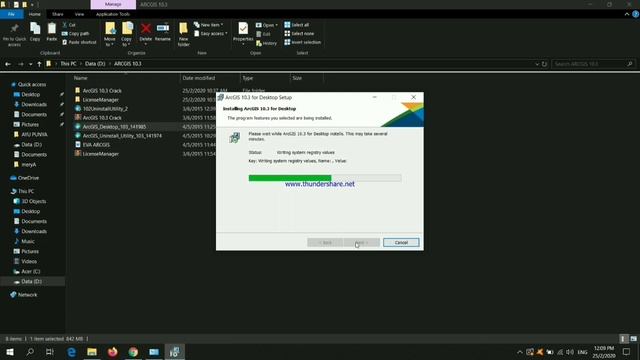Image resolution: width=640 pixels, height=360 pixels.
Task: Collapse the ribbon with the chevron
Action: (x=627, y=14)
